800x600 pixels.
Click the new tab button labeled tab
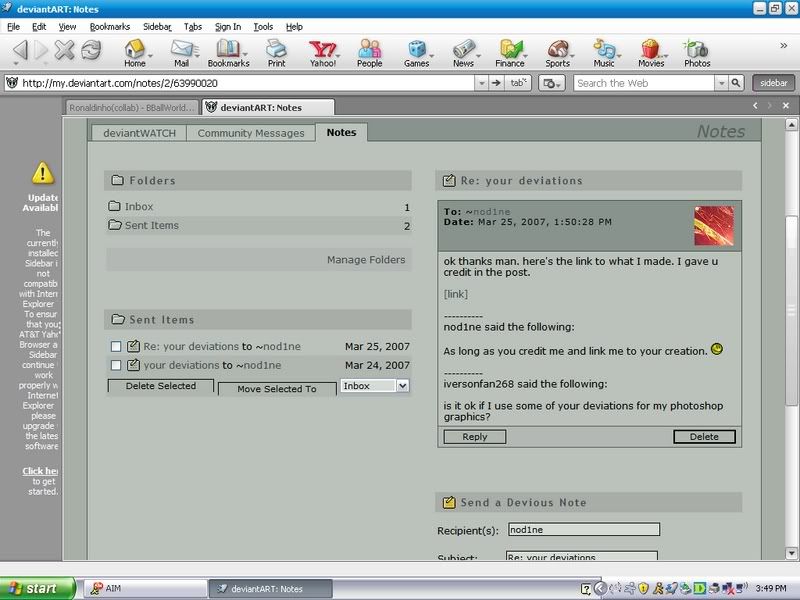[x=518, y=83]
